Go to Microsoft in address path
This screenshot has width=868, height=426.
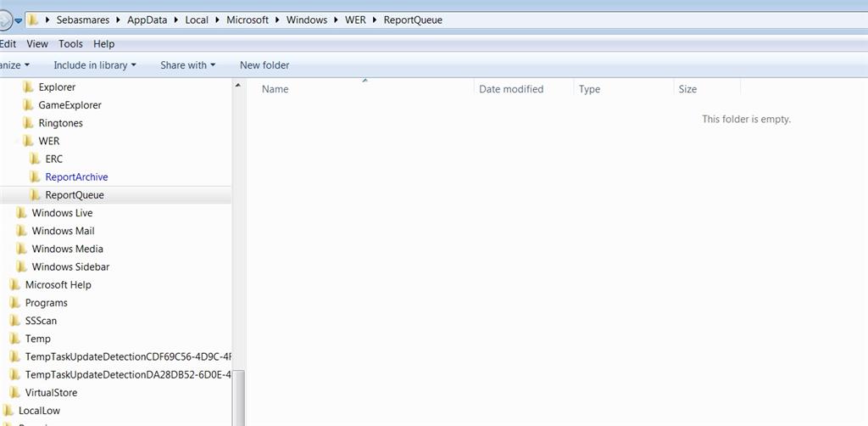(x=248, y=20)
